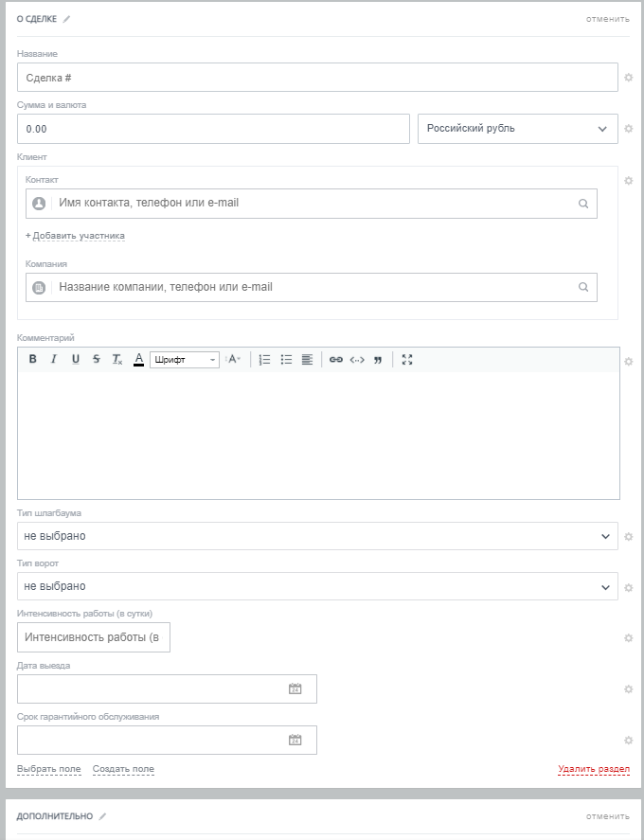Insert a quote block in comment
644x840 pixels.
click(378, 360)
